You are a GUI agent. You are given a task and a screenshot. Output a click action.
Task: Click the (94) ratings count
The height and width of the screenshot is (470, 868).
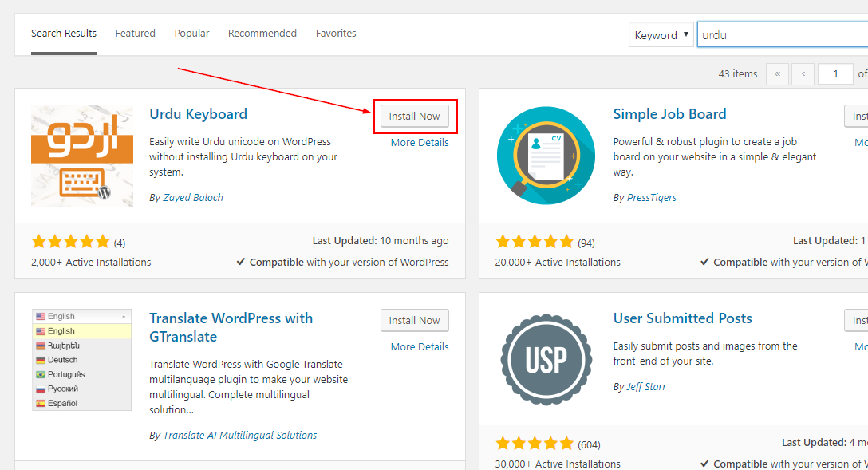click(586, 243)
